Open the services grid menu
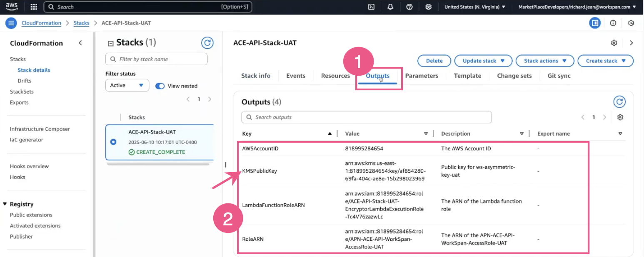This screenshot has height=257, width=644. (x=34, y=7)
